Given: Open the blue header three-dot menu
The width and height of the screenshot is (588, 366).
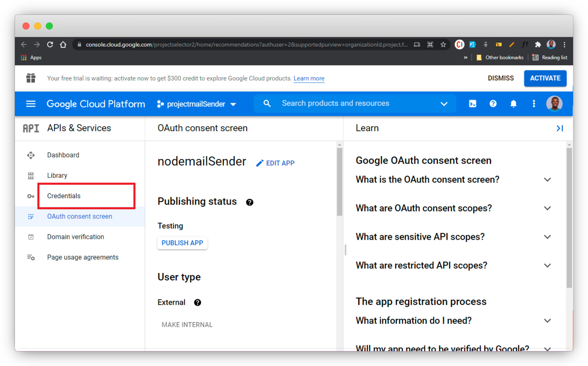Looking at the screenshot, I should (534, 104).
